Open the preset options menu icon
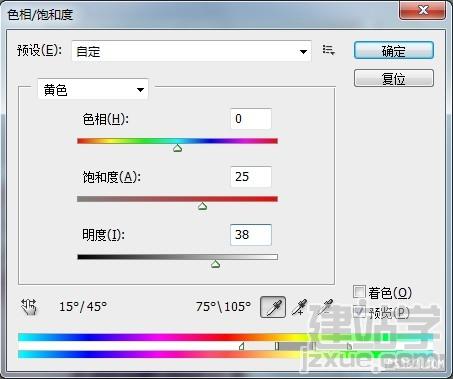 329,50
